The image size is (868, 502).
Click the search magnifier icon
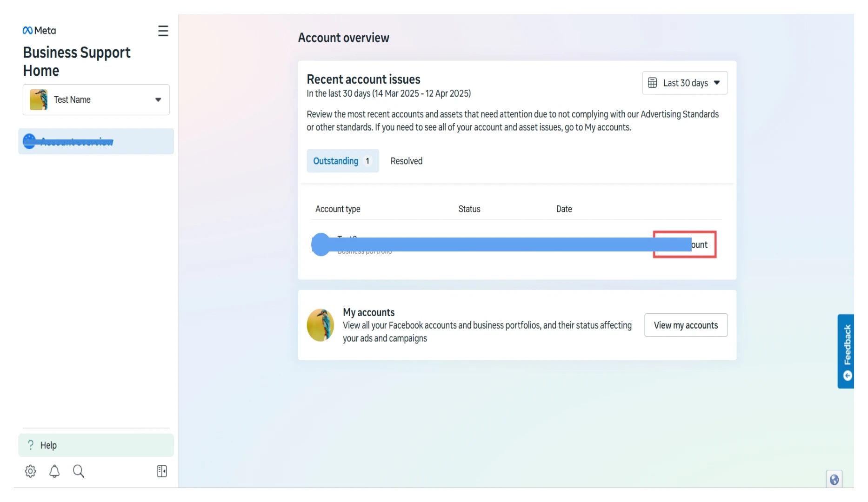[79, 471]
